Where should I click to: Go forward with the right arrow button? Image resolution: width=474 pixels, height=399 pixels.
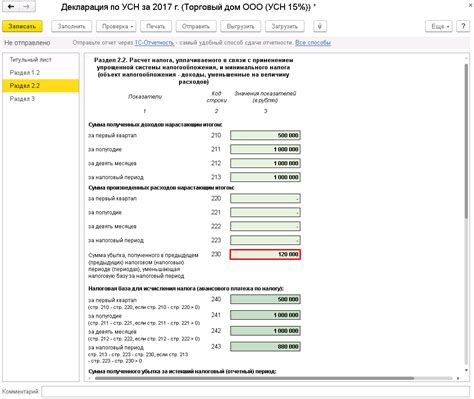click(27, 7)
